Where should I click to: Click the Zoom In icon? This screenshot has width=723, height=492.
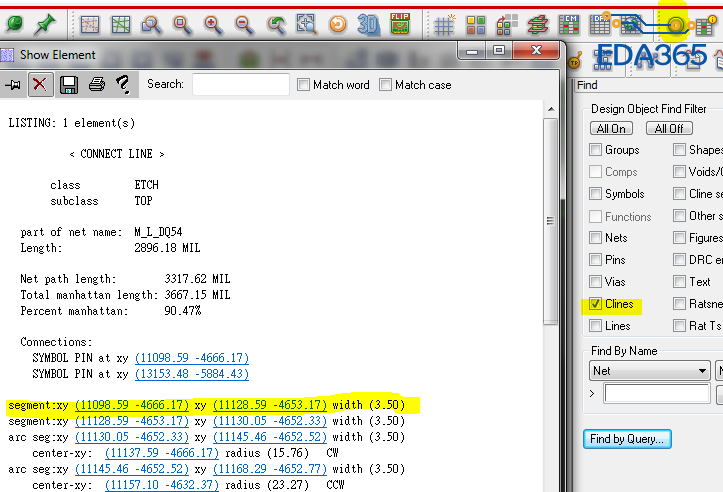(213, 24)
